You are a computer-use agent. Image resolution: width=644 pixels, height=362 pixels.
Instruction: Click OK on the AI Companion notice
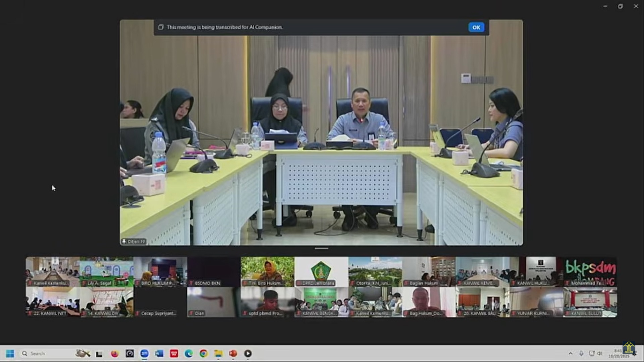(476, 27)
